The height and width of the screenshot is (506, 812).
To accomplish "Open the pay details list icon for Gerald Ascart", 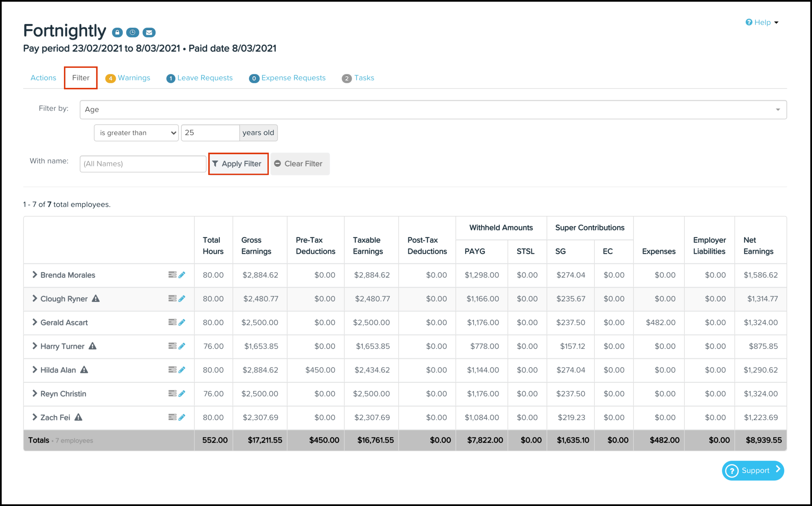I will [x=172, y=322].
